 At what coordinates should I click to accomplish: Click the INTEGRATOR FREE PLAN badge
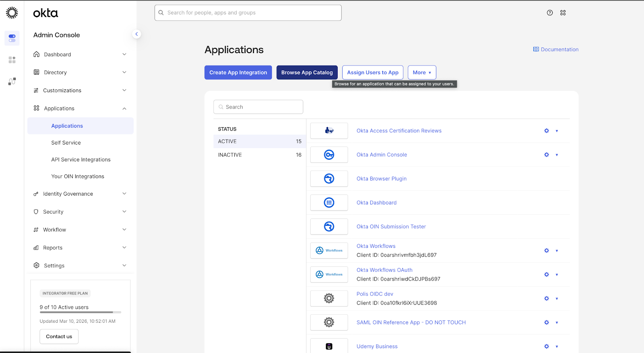(65, 293)
